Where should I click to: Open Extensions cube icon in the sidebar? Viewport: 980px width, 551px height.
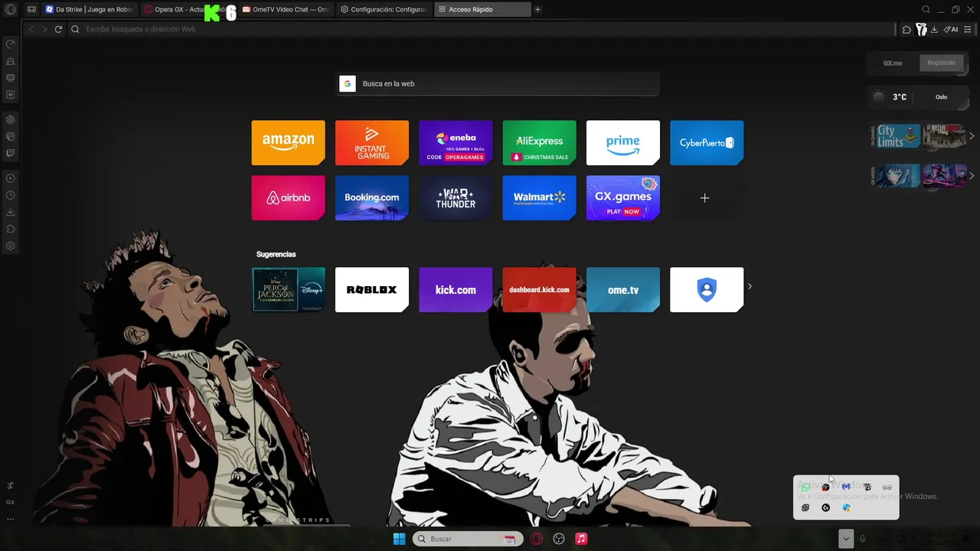(11, 229)
